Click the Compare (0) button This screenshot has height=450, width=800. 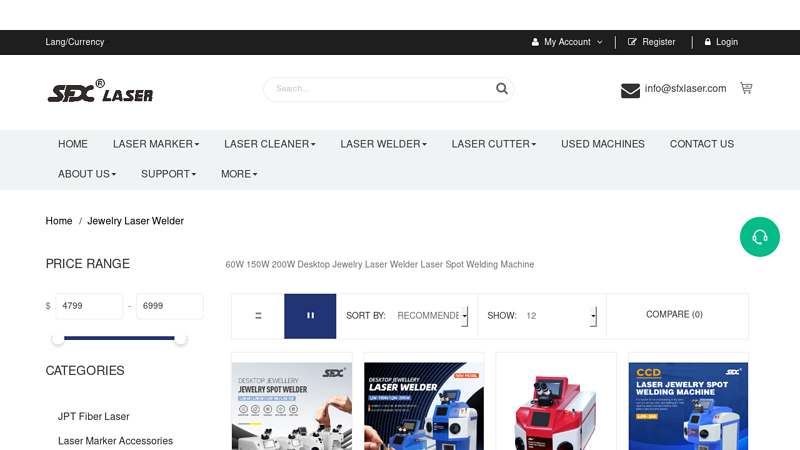pos(674,314)
